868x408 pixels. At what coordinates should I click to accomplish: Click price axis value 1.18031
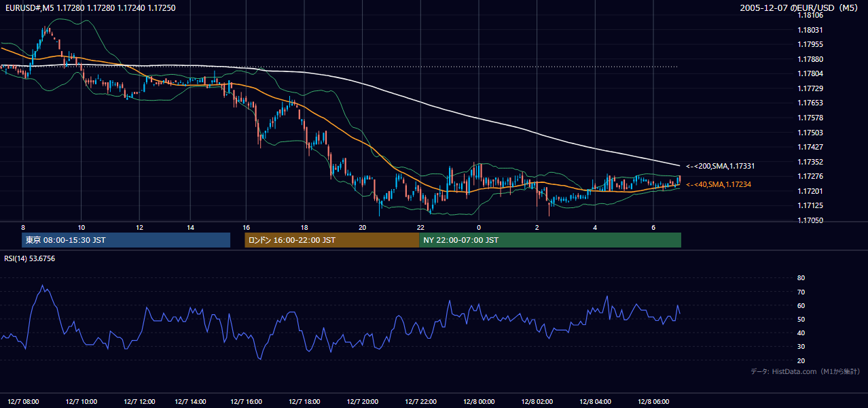(x=810, y=30)
